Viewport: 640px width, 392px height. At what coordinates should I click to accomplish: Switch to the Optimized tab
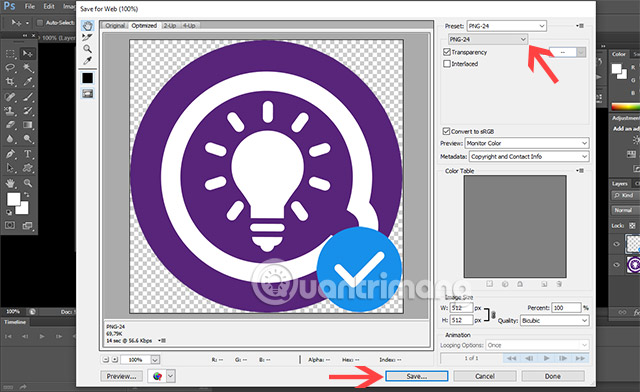[144, 25]
